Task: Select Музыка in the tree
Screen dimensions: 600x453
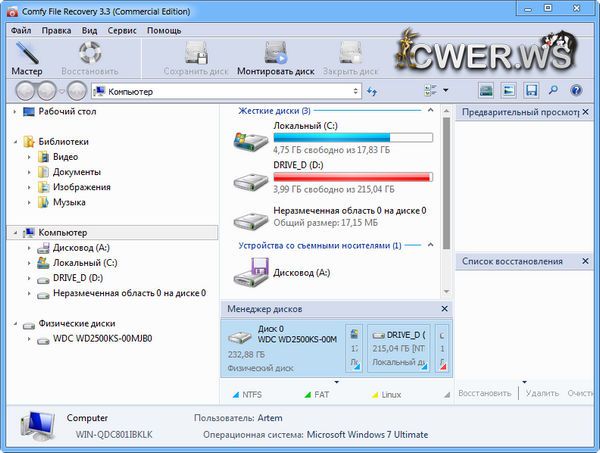Action: coord(69,202)
